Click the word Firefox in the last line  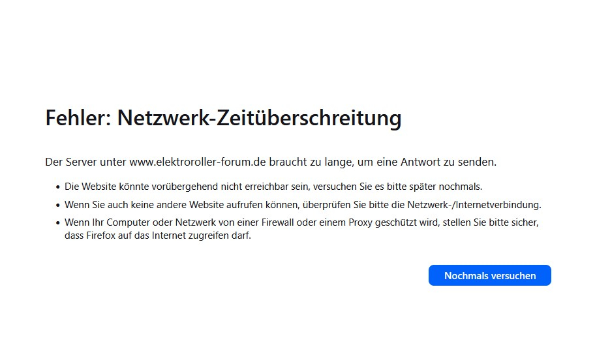click(x=100, y=236)
